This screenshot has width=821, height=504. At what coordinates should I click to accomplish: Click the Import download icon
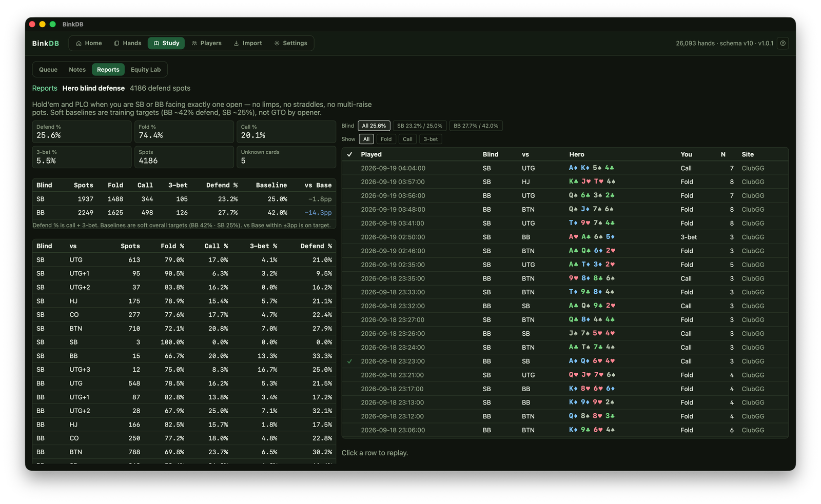click(236, 44)
